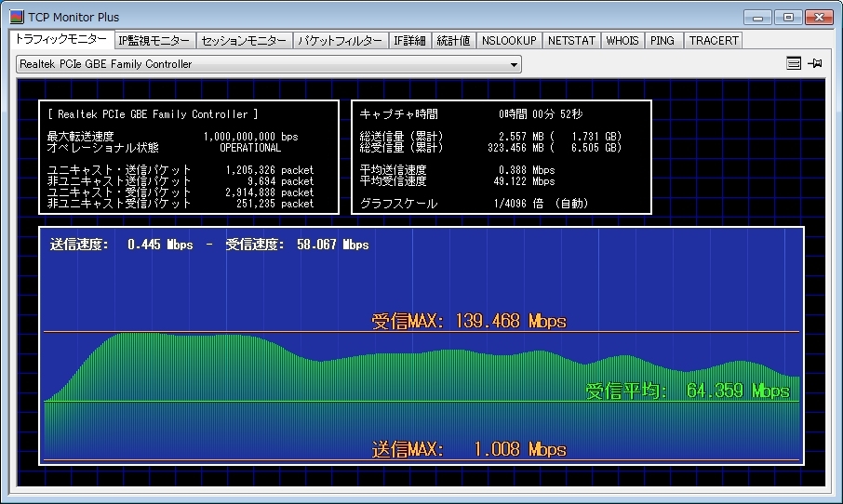
Task: Select the NETSTAT tab
Action: [570, 41]
